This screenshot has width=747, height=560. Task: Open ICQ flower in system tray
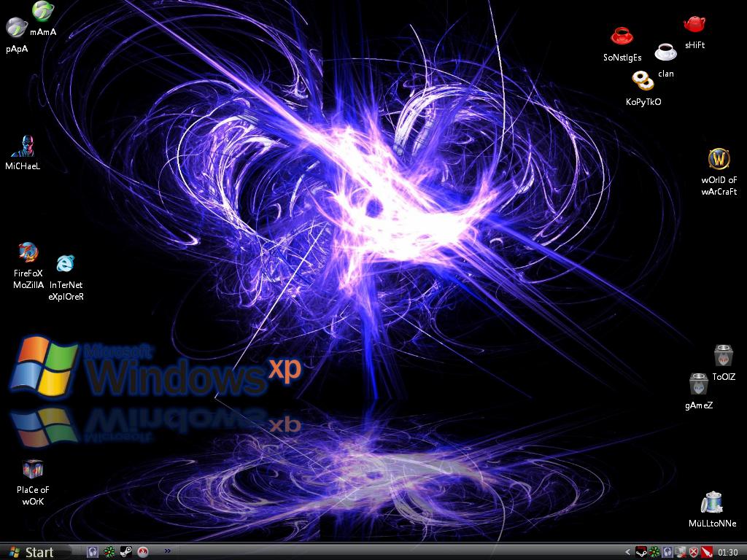coord(654,553)
